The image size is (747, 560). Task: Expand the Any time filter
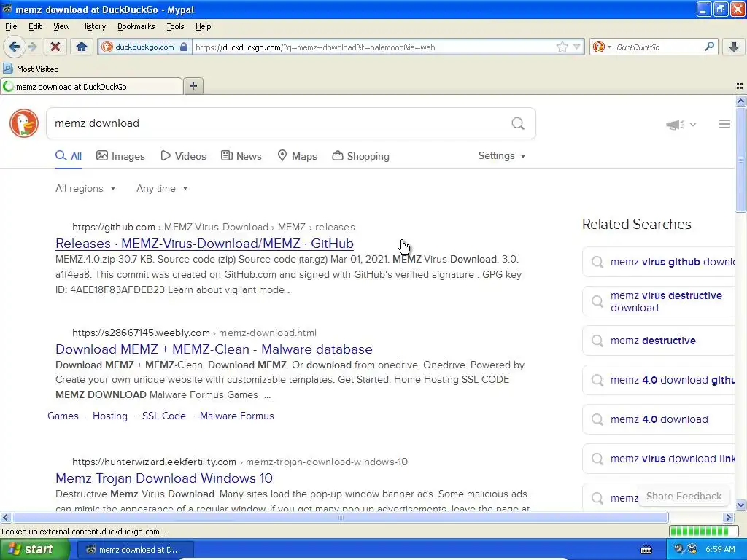(162, 189)
